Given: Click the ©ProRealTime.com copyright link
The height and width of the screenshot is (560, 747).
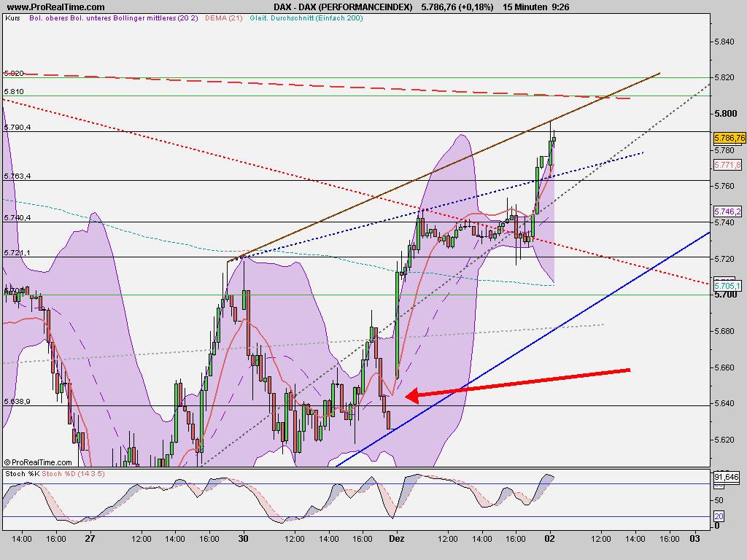Looking at the screenshot, I should [x=40, y=462].
